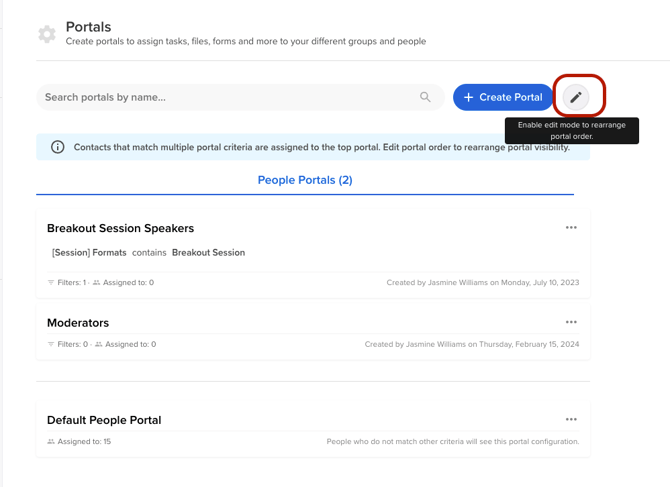Click the Portals settings gear icon
The height and width of the screenshot is (487, 670).
[x=47, y=34]
